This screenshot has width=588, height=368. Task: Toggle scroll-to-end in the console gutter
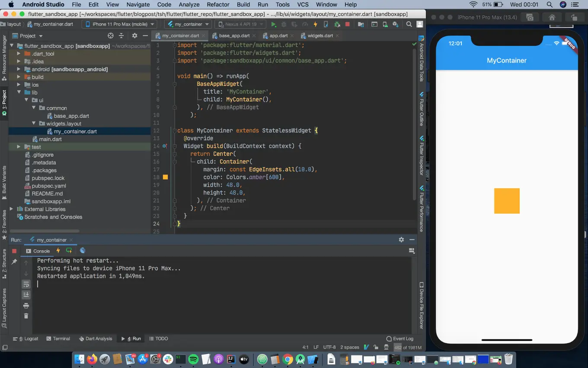[26, 294]
